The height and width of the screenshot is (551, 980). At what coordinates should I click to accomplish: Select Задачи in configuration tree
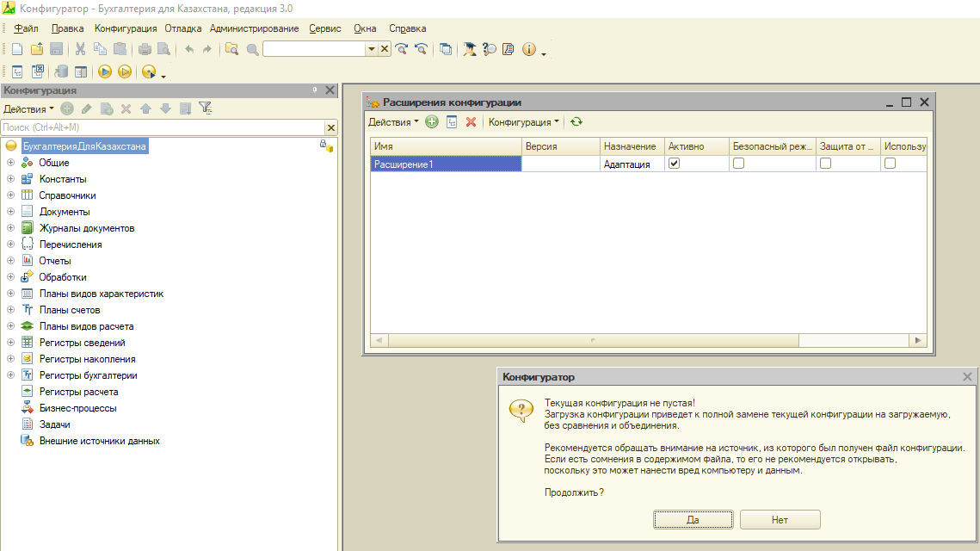(54, 424)
